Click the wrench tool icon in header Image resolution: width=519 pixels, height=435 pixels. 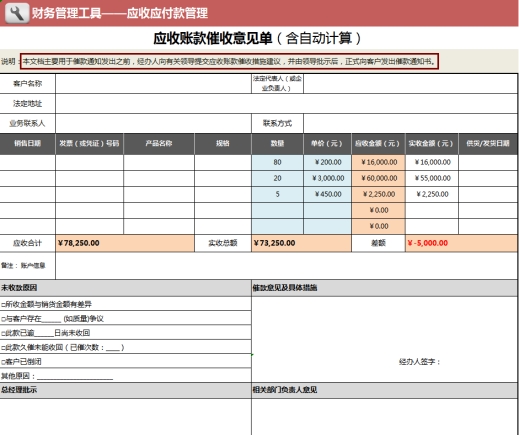[17, 13]
